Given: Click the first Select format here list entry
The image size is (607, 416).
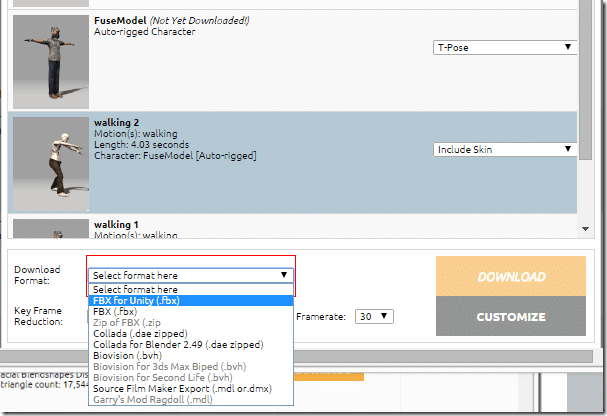Looking at the screenshot, I should (190, 289).
